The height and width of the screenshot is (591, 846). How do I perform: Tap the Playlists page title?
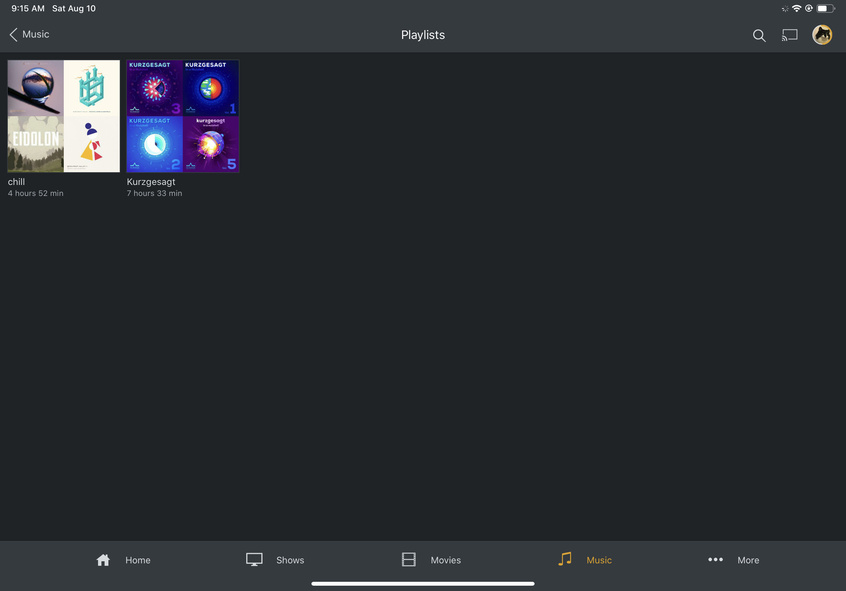[x=423, y=35]
